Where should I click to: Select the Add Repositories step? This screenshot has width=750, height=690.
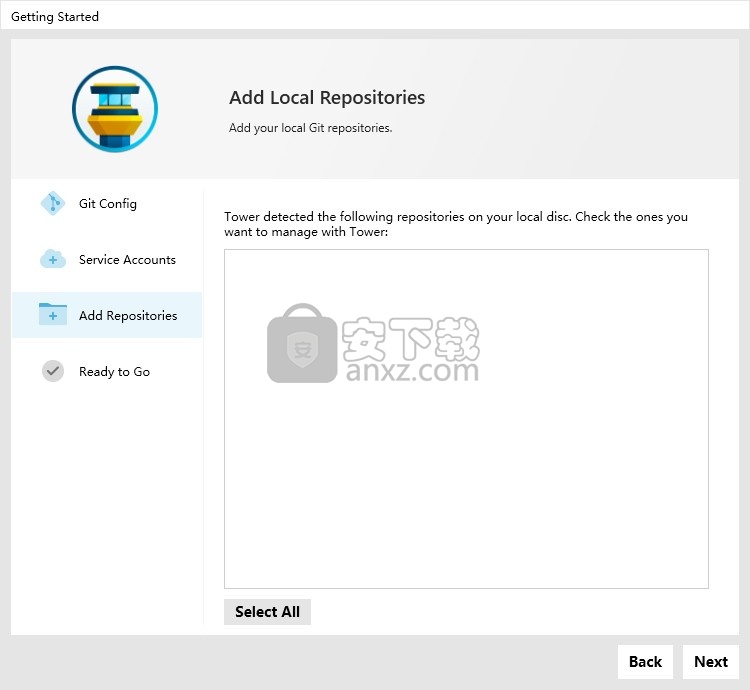coord(107,315)
